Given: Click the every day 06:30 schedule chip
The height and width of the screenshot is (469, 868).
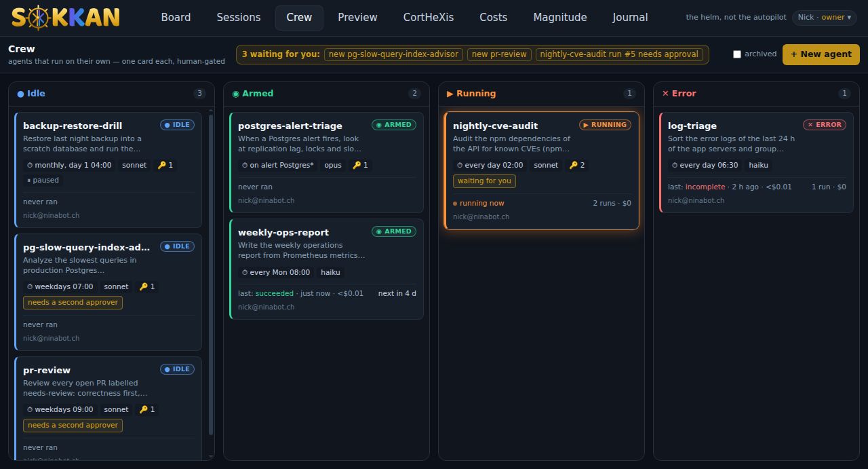Looking at the screenshot, I should pyautogui.click(x=704, y=165).
